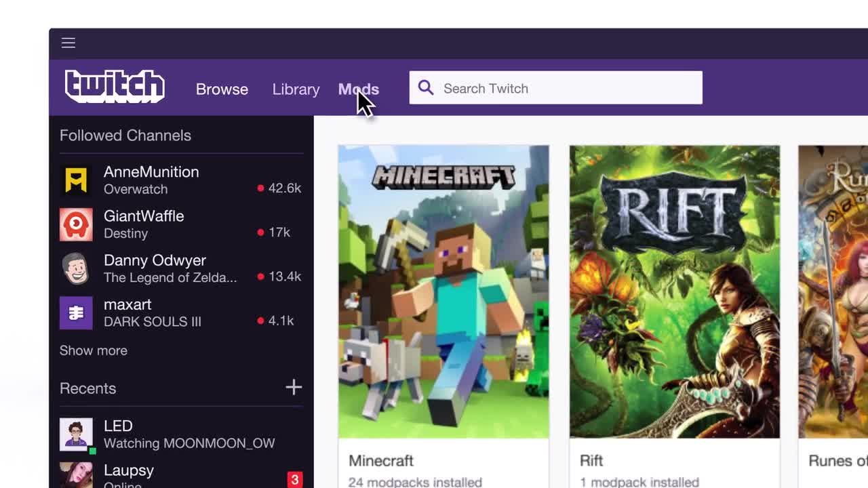Expand followed channels with Show more
Screen dimensions: 868x488
click(x=94, y=350)
